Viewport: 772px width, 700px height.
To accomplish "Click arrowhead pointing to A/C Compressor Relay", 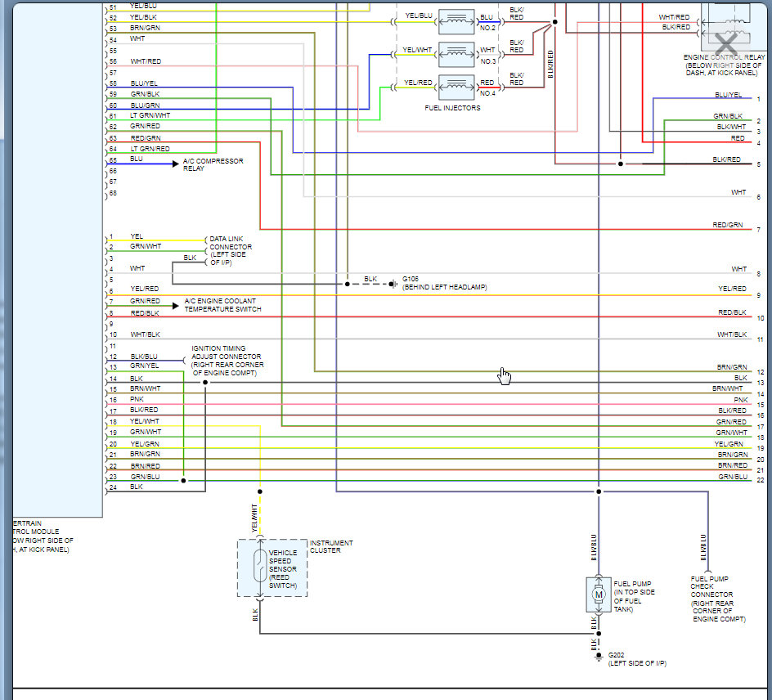I will 175,164.
